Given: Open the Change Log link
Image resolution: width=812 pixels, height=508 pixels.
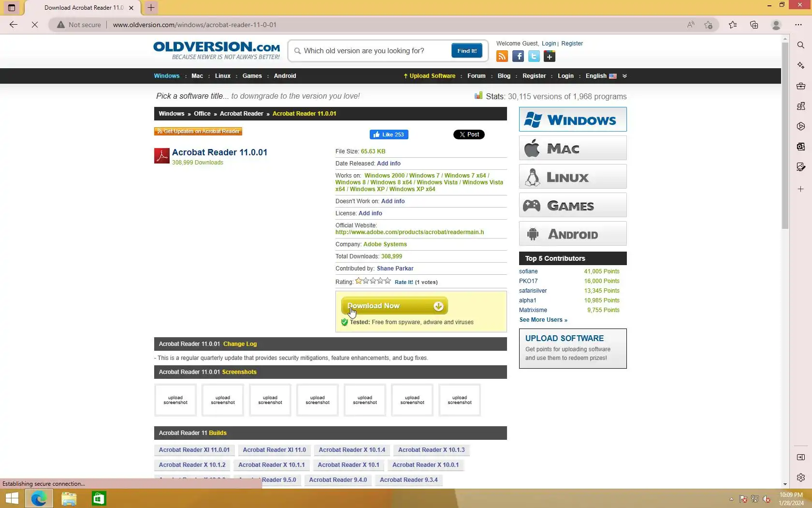Looking at the screenshot, I should (x=240, y=344).
